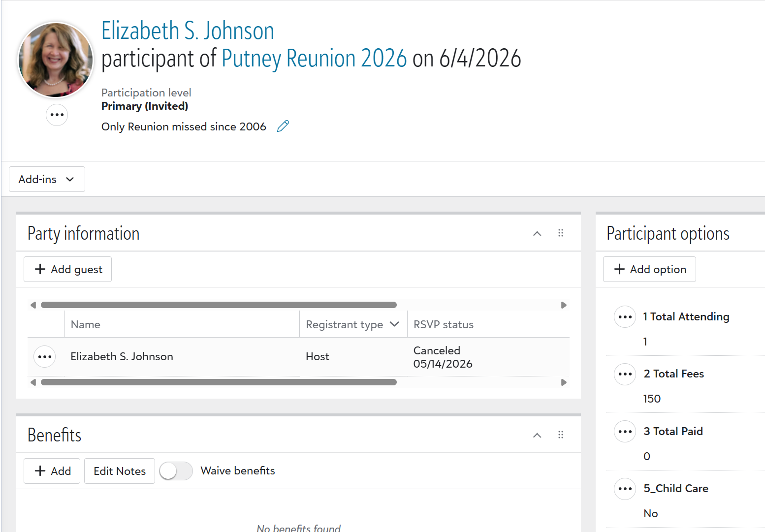Click the Party information heading
The height and width of the screenshot is (532, 765).
tap(84, 233)
